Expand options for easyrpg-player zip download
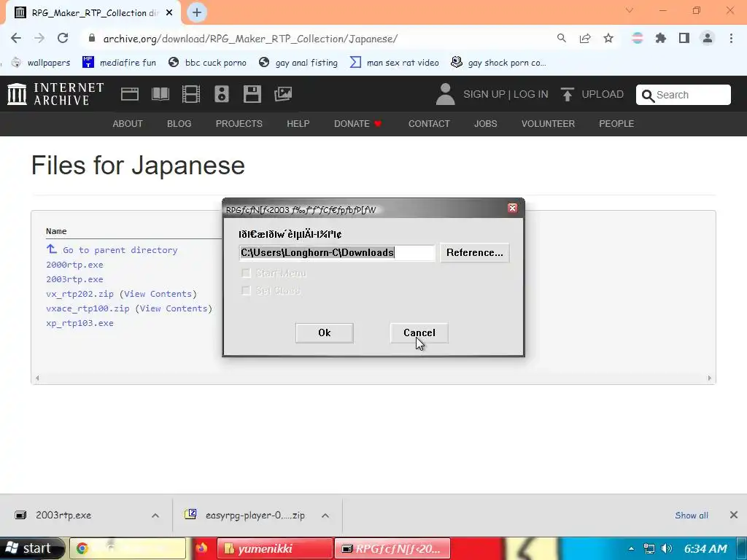The width and height of the screenshot is (747, 560). pyautogui.click(x=325, y=516)
